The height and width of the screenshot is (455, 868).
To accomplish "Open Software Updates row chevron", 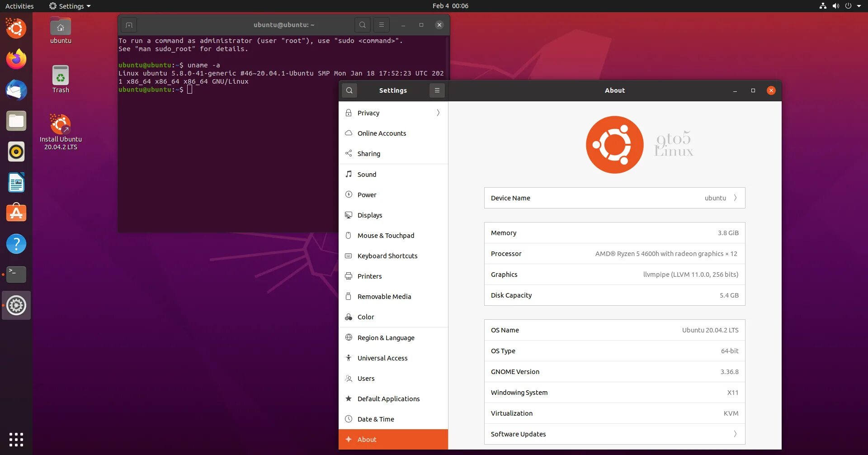I will pos(736,434).
